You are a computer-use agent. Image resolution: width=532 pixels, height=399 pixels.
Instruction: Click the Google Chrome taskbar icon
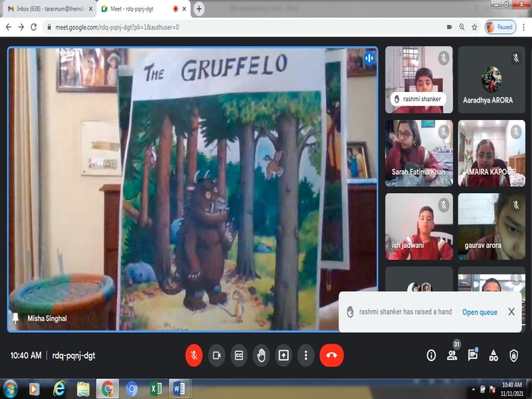tap(108, 389)
